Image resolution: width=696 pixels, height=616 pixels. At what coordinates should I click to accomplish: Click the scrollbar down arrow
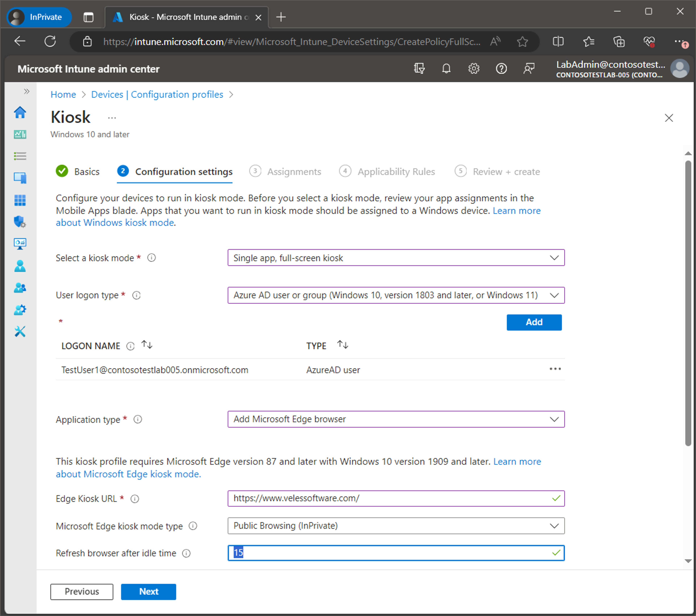pos(688,561)
